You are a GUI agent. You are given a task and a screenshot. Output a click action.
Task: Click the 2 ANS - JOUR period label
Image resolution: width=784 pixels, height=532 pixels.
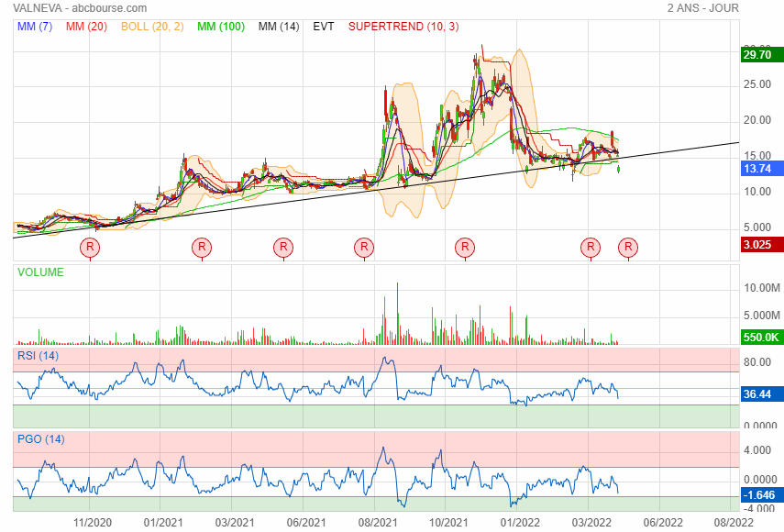(702, 8)
